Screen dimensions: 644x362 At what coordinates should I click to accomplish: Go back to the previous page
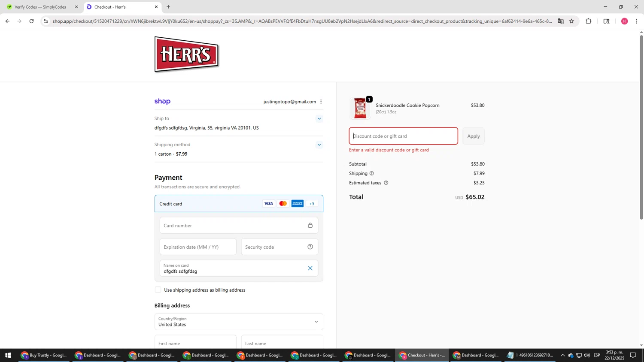pyautogui.click(x=7, y=21)
